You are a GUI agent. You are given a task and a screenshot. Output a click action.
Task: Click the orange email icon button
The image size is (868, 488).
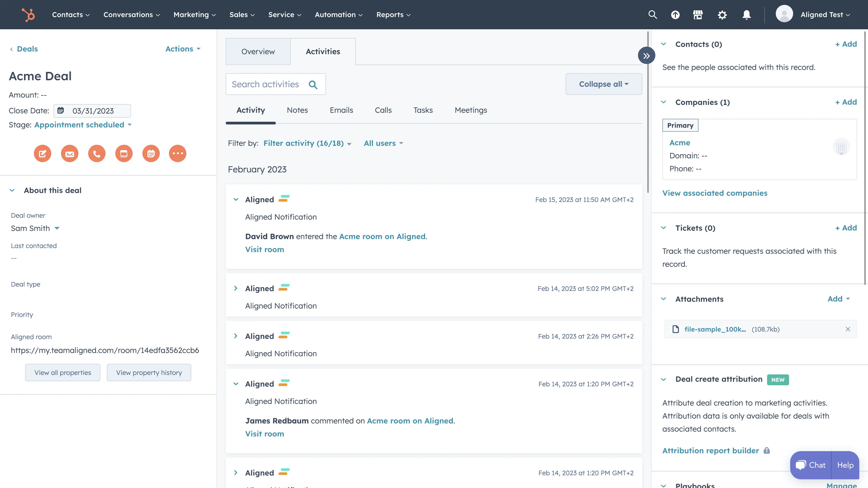pos(69,153)
